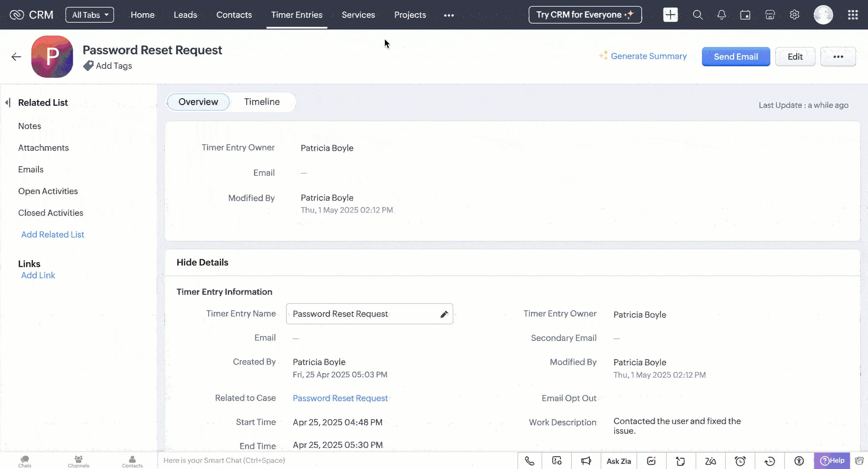868x469 pixels.
Task: Click the alarm clock reminder icon
Action: (740, 461)
